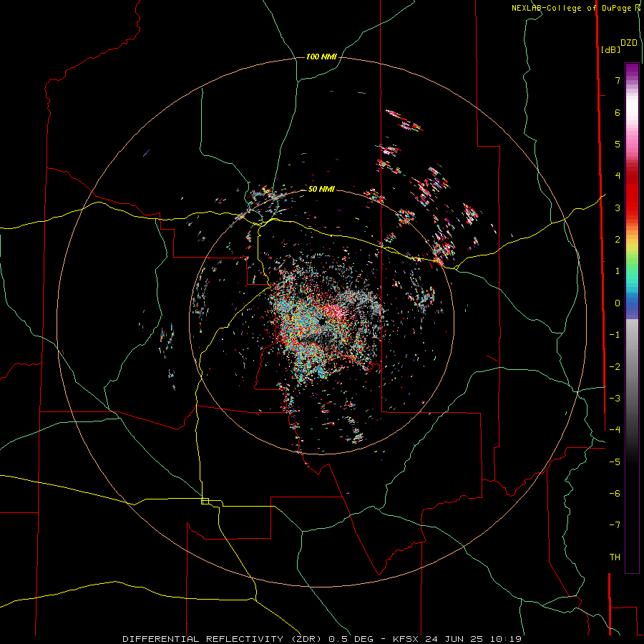Click the TH label on the scale
The height and width of the screenshot is (644, 644).
pyautogui.click(x=615, y=557)
